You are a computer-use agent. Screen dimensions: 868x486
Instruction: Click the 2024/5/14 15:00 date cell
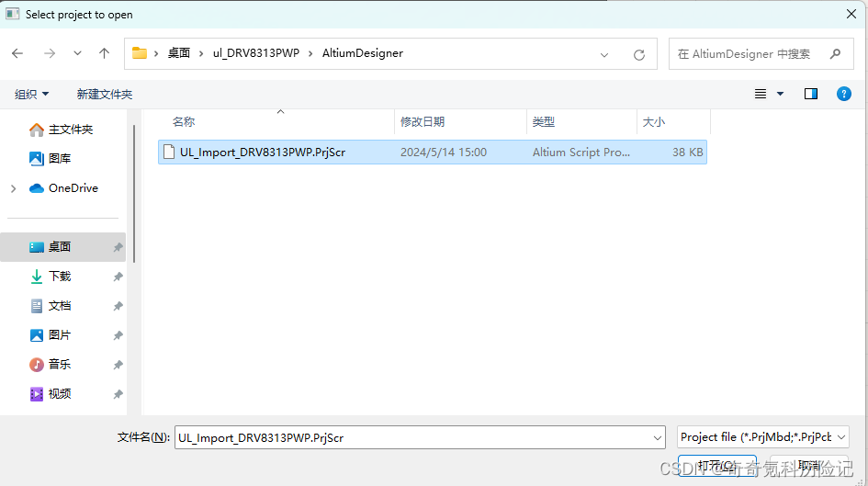[x=444, y=153]
